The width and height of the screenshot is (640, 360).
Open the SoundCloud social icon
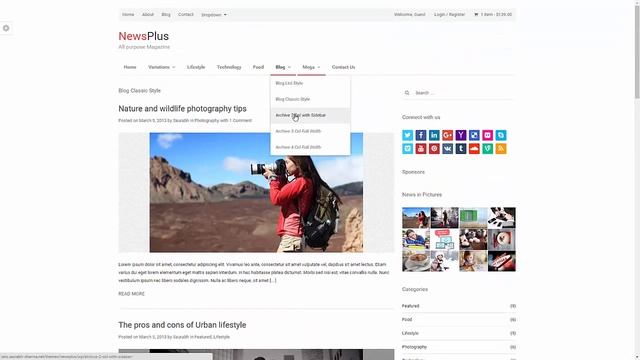[x=474, y=149]
